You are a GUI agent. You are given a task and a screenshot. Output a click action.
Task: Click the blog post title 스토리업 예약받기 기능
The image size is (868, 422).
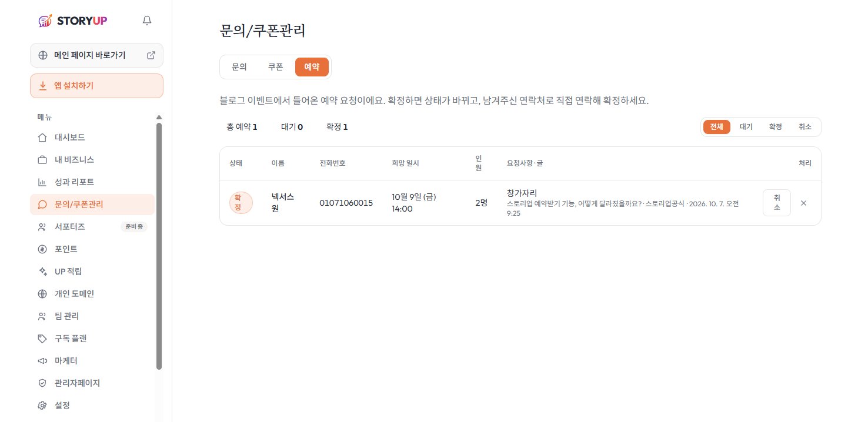[573, 203]
